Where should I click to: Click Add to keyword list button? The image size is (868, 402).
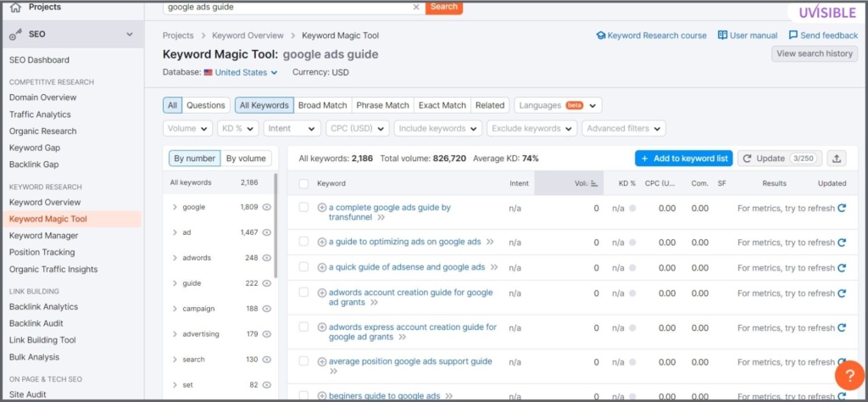pos(684,159)
